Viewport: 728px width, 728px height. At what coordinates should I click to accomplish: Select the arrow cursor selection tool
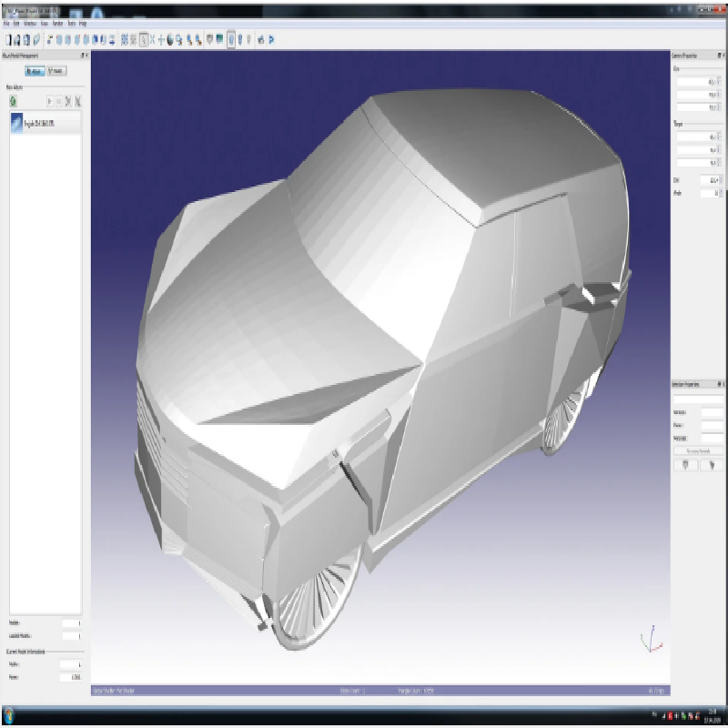[145, 39]
